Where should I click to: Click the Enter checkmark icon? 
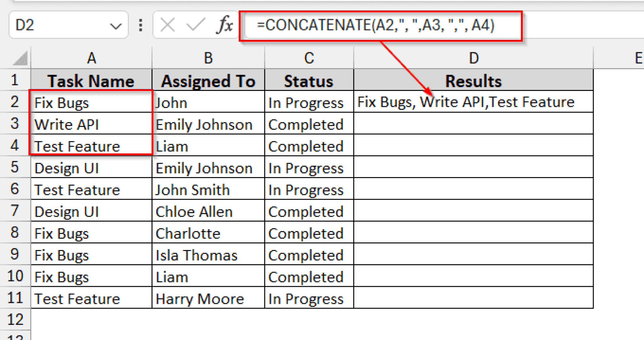195,25
